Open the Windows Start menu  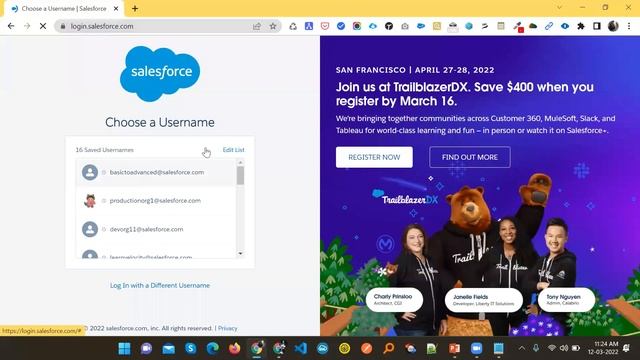[x=124, y=349]
